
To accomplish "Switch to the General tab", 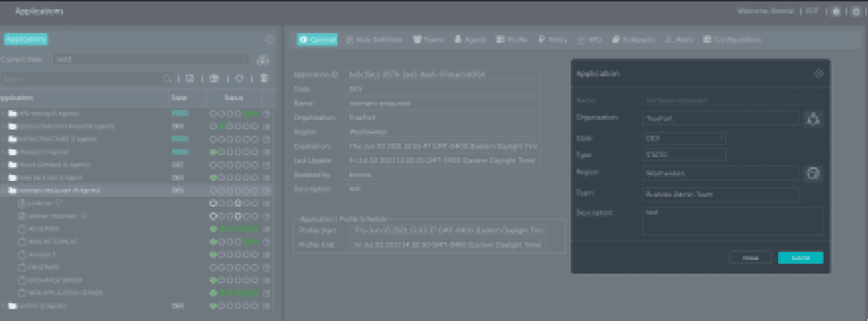I will (x=317, y=40).
